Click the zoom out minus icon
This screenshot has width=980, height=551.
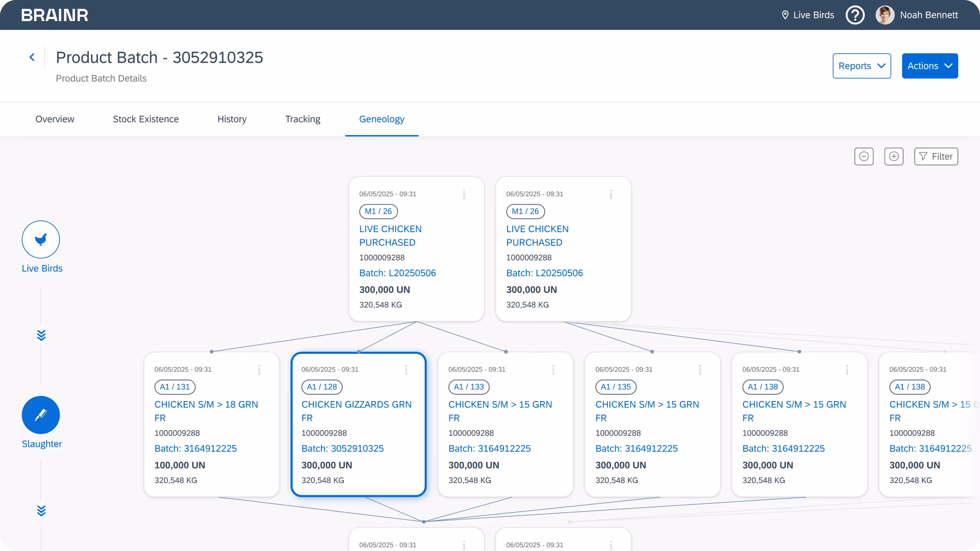[x=863, y=156]
